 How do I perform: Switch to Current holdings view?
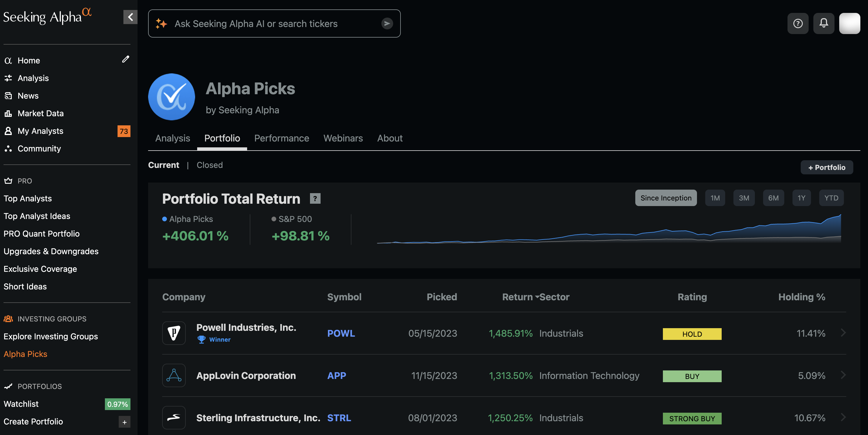click(163, 165)
